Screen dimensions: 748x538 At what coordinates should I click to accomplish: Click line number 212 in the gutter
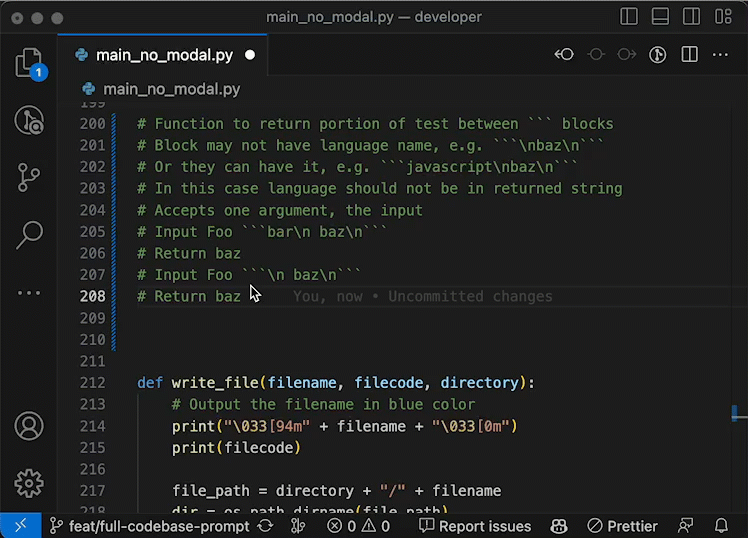pyautogui.click(x=93, y=383)
